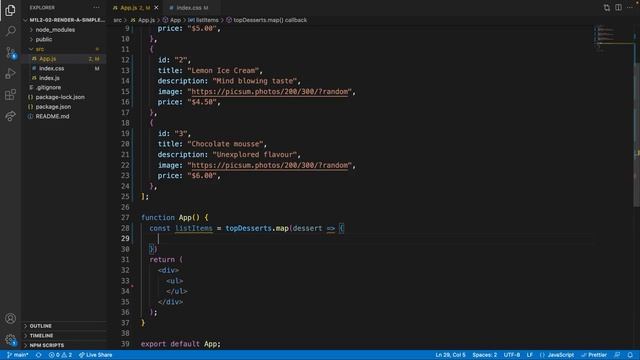
Task: Click line number 27 in gutter
Action: pyautogui.click(x=125, y=218)
